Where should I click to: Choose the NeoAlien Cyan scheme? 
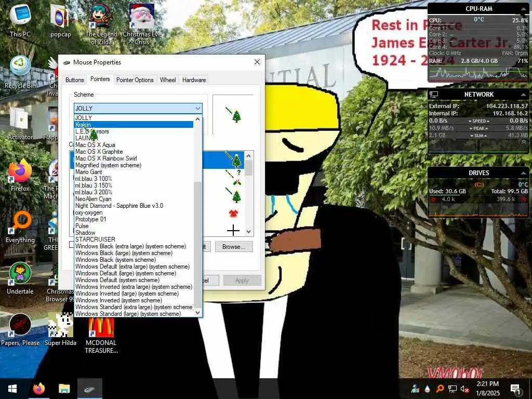tap(134, 199)
